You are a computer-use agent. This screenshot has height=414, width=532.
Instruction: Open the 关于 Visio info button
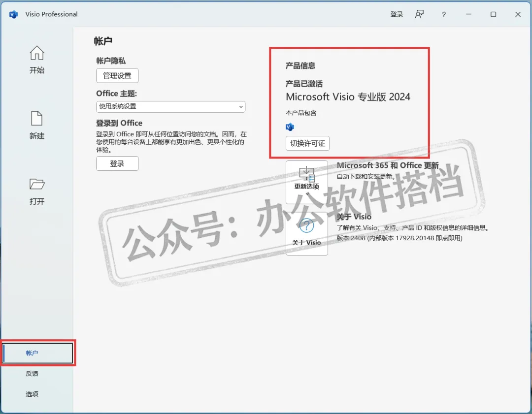pos(307,234)
